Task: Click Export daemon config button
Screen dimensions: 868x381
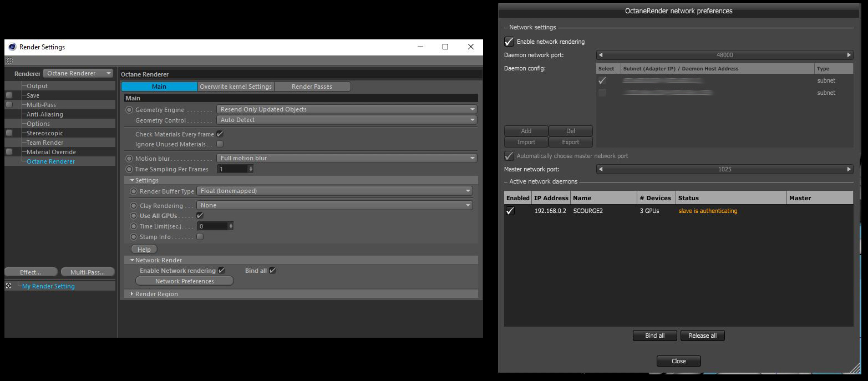Action: tap(571, 142)
